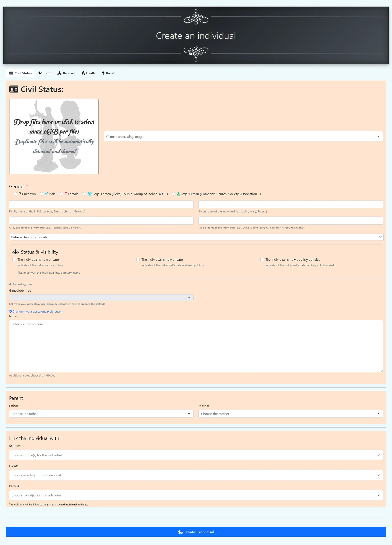
Task: Open the Choose the mother dropdown
Action: pyautogui.click(x=291, y=414)
